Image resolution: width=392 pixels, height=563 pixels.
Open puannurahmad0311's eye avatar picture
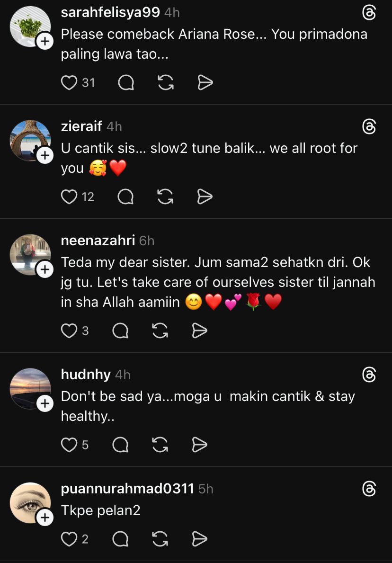(29, 502)
